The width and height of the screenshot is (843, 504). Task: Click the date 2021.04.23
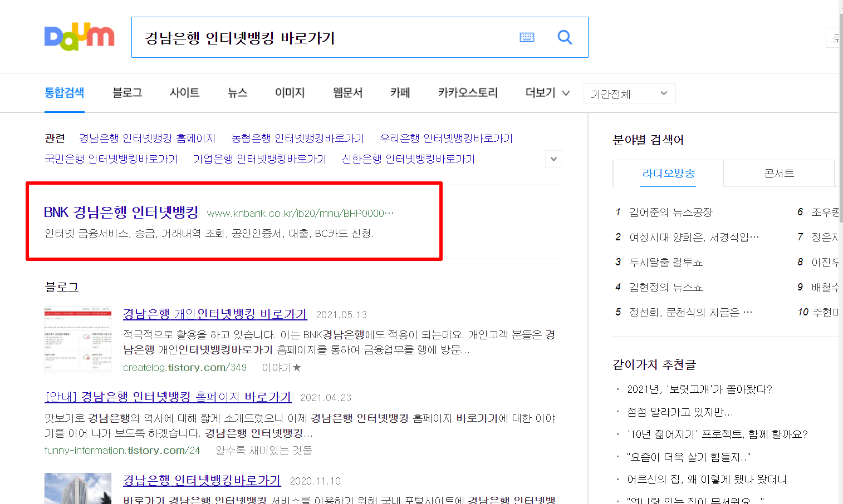coord(326,398)
